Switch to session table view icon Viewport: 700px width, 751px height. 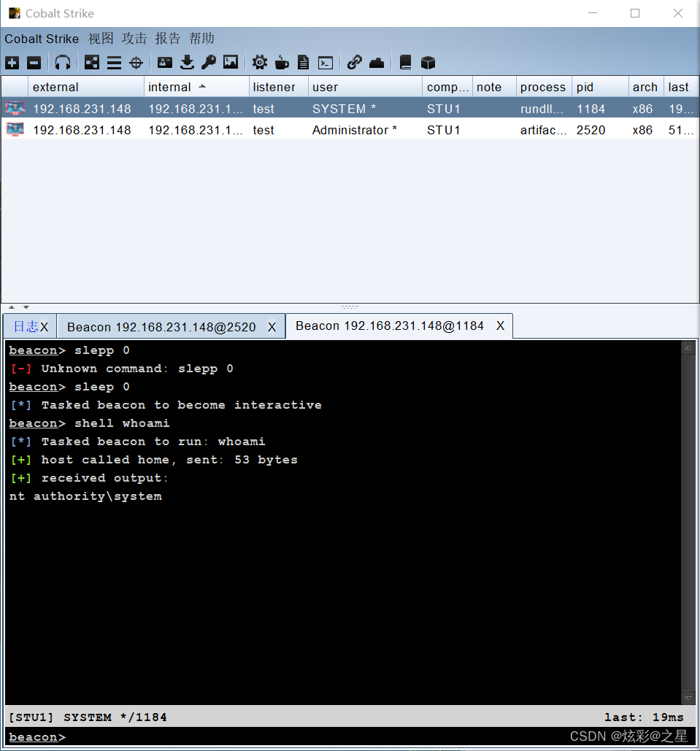(x=114, y=63)
